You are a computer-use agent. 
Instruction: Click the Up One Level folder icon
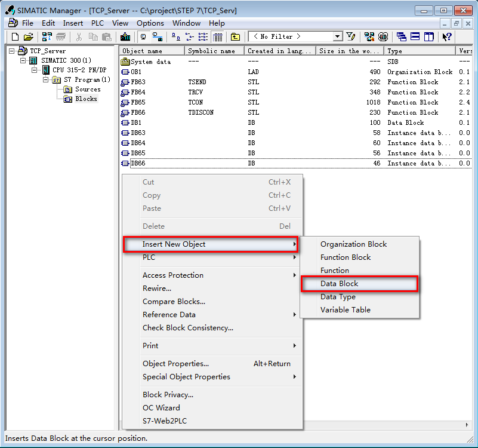coord(235,37)
